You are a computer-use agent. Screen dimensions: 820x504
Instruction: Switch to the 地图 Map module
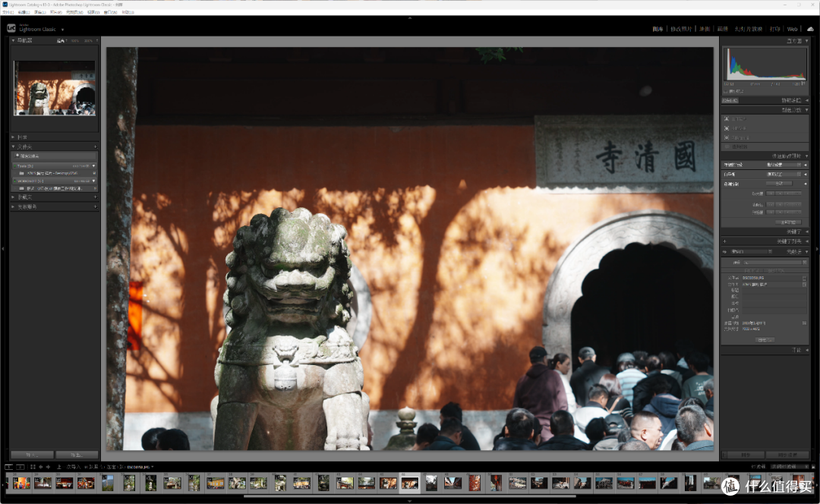[705, 30]
